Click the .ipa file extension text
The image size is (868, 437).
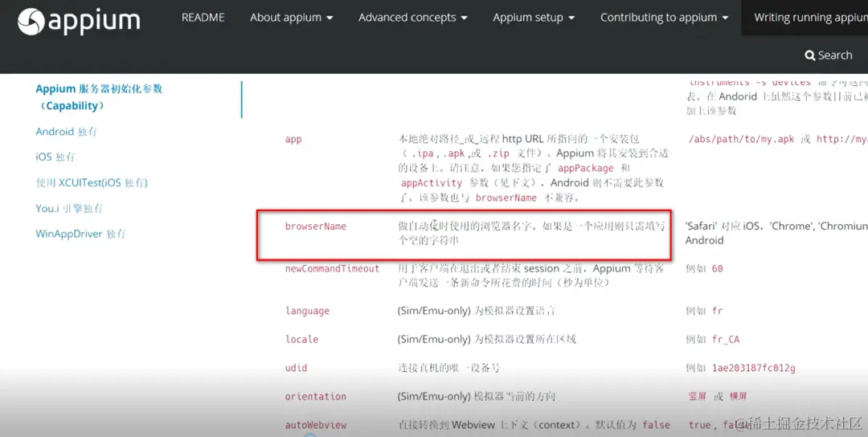click(x=423, y=153)
